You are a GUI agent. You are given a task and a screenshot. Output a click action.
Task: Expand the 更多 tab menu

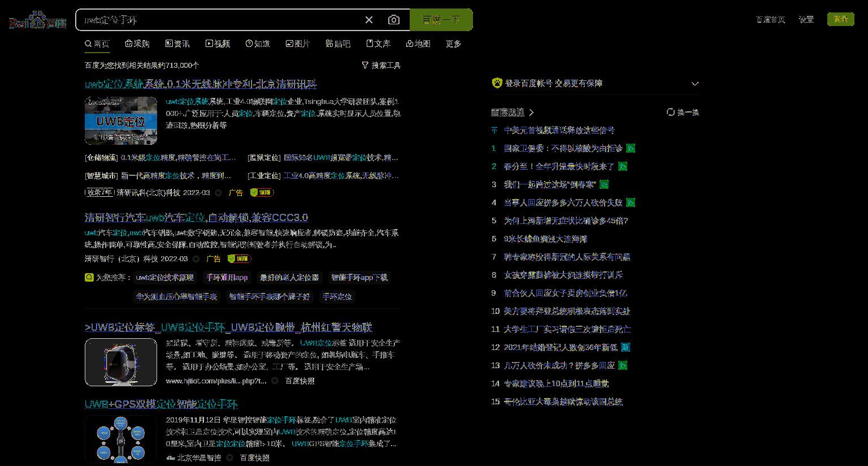tap(453, 44)
